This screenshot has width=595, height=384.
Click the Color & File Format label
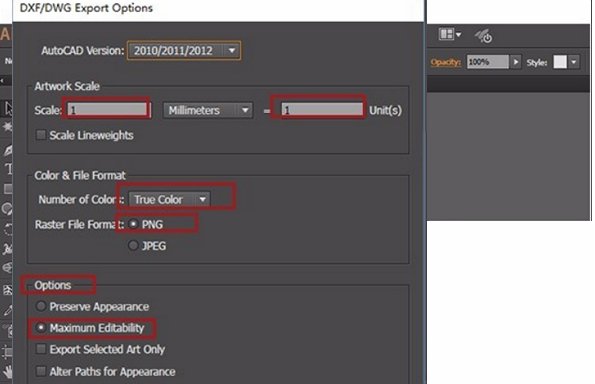80,175
